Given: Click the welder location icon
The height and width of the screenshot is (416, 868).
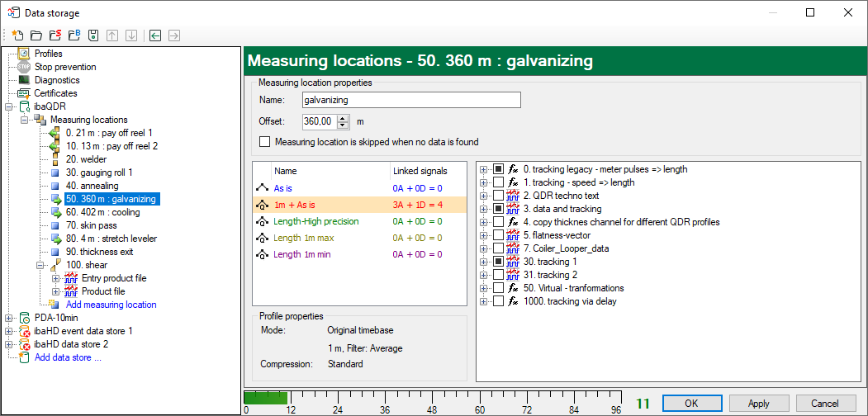Looking at the screenshot, I should coord(55,159).
